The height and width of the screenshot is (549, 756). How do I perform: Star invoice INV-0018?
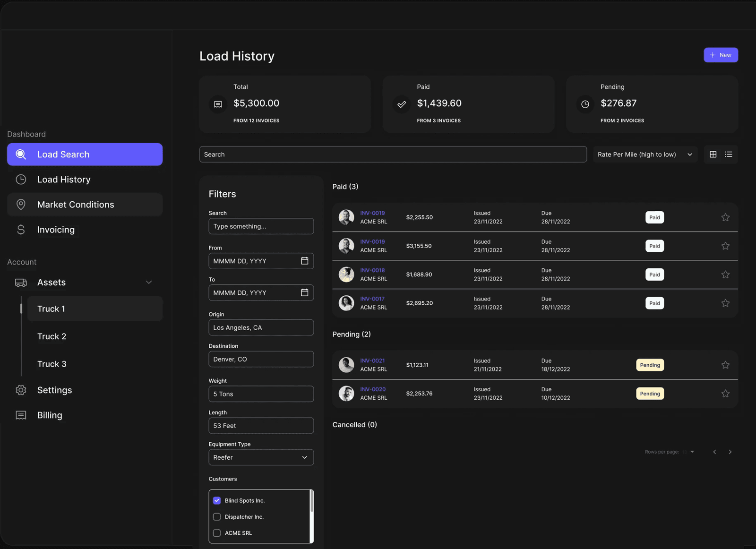tap(725, 274)
